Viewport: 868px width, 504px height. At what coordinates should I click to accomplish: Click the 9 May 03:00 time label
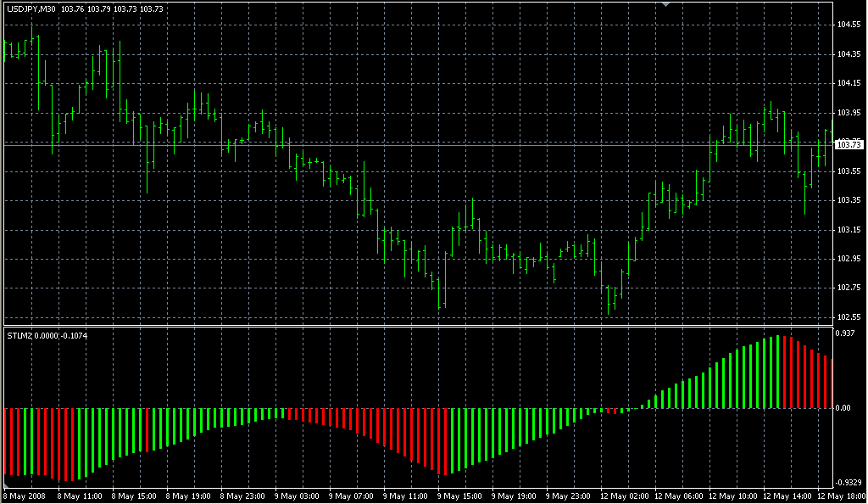coord(298,496)
